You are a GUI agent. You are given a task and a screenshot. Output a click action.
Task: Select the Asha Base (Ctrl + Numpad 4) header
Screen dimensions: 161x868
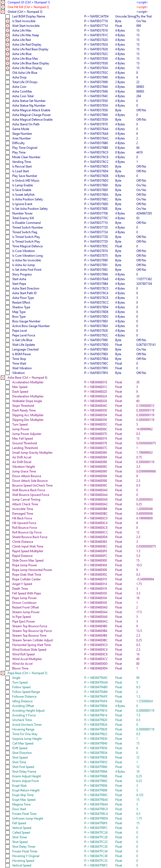pos(27,378)
